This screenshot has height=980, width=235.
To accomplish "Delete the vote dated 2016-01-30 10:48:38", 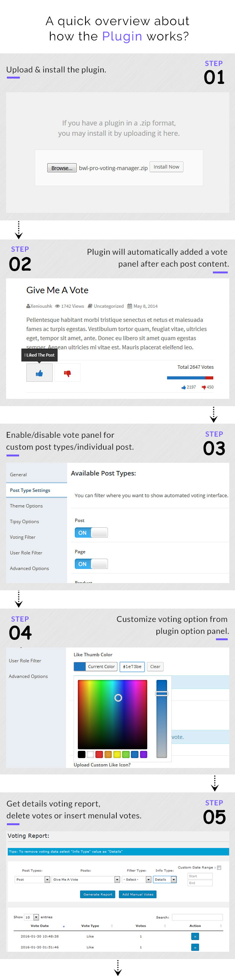I will [195, 936].
